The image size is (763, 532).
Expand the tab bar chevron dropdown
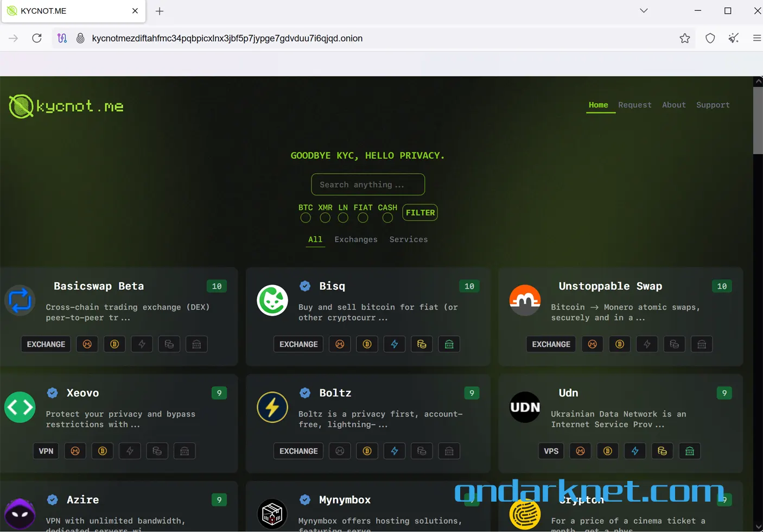[644, 10]
